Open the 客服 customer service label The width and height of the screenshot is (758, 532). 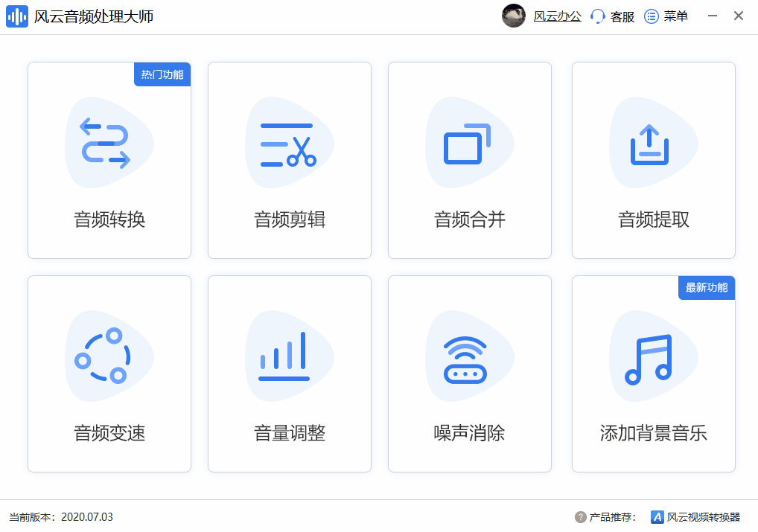[622, 16]
